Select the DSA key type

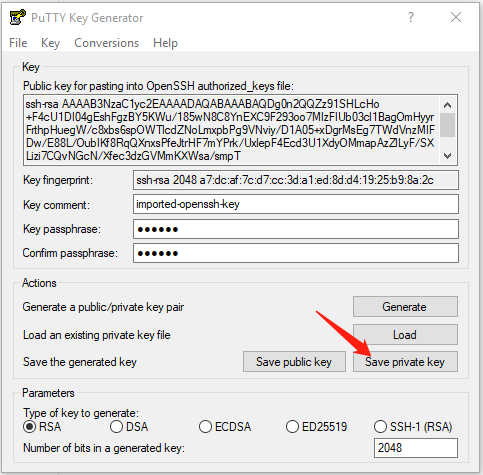point(129,427)
